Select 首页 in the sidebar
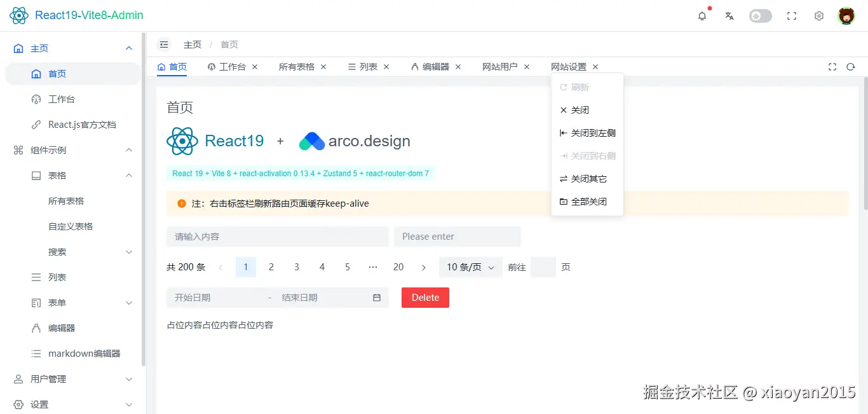 coord(73,74)
